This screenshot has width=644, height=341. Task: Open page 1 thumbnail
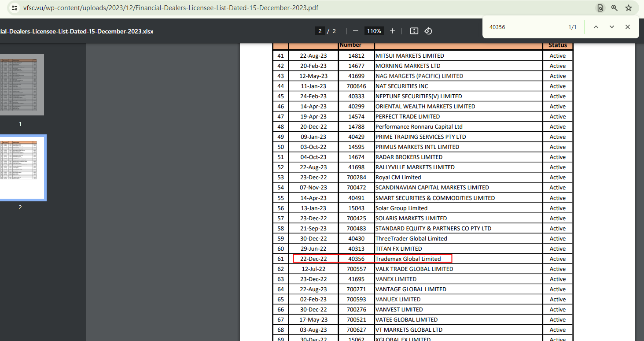[x=20, y=85]
